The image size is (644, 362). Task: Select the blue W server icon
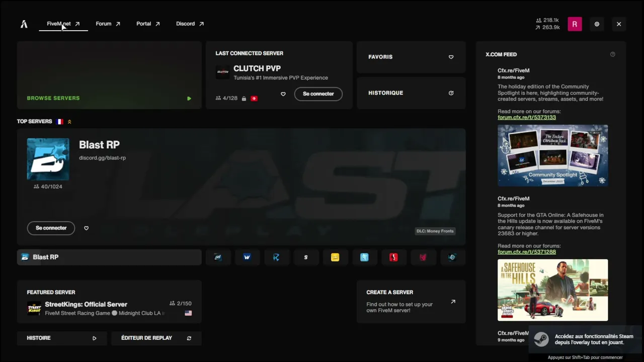tap(247, 257)
